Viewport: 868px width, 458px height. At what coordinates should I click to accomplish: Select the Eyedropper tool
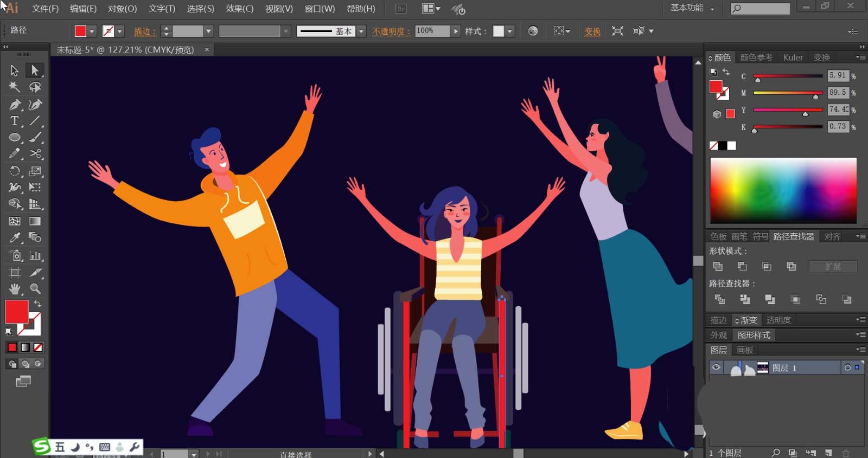[x=15, y=237]
